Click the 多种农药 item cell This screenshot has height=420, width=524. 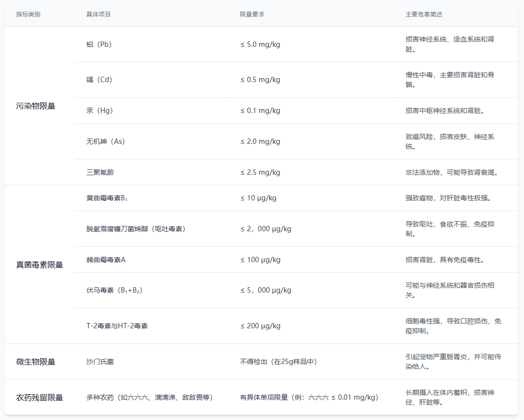[150, 398]
